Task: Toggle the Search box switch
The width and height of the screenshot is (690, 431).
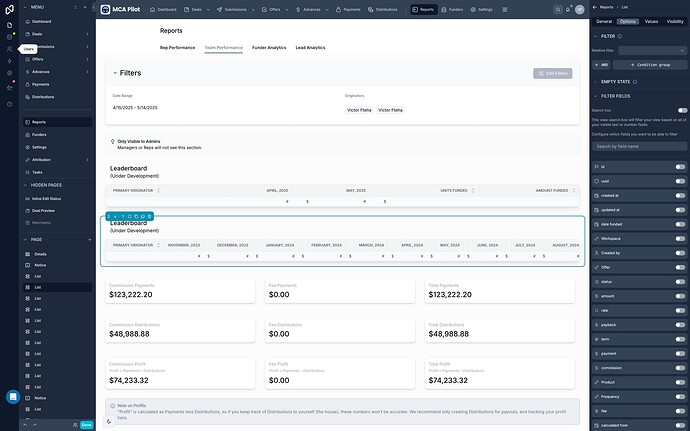Action: pos(682,110)
